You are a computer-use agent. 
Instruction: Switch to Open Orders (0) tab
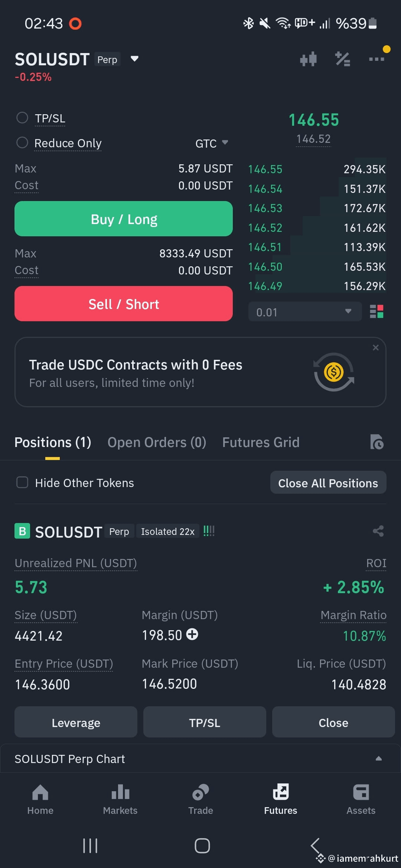click(157, 442)
